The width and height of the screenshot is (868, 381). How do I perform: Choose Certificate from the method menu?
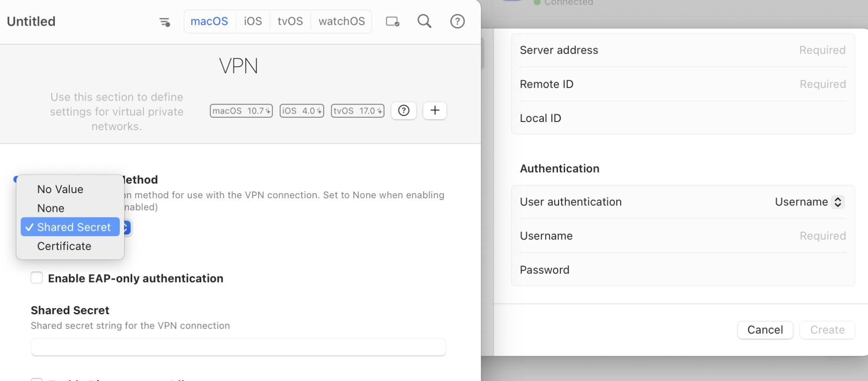(x=64, y=246)
